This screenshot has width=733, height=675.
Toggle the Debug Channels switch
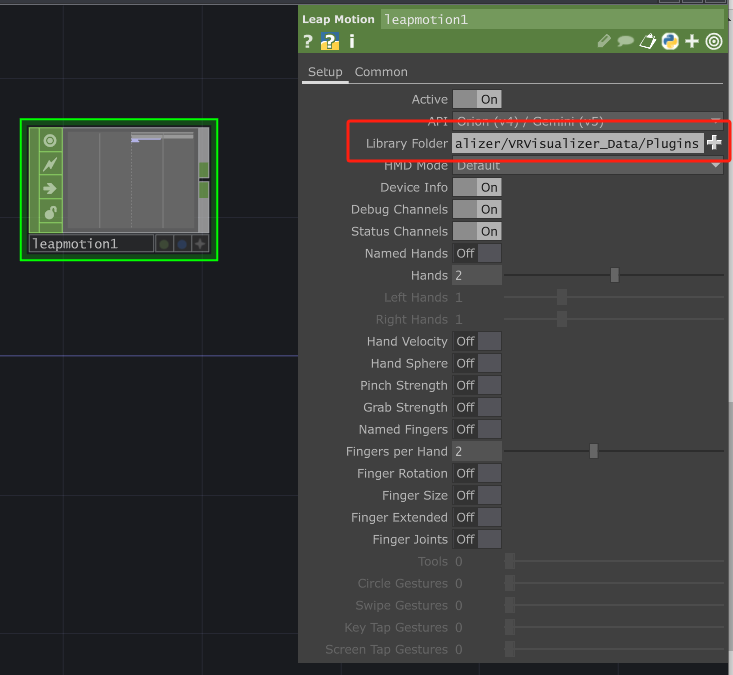[x=477, y=209]
